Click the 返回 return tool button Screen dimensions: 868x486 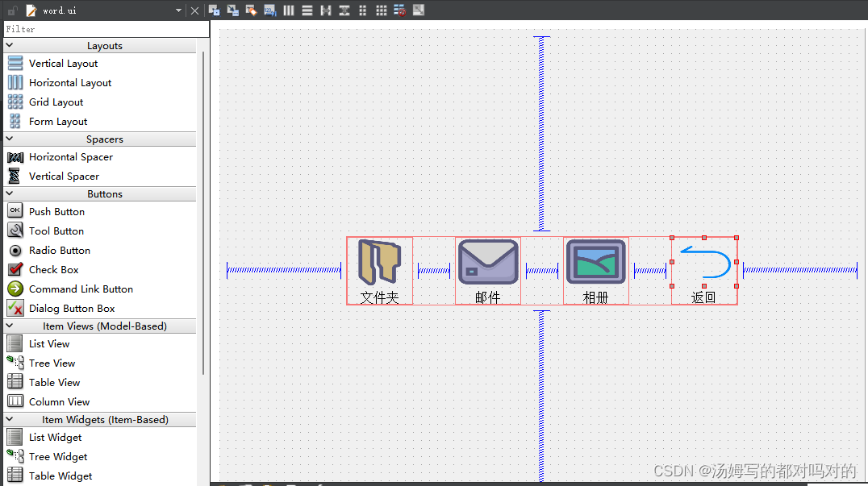tap(704, 271)
